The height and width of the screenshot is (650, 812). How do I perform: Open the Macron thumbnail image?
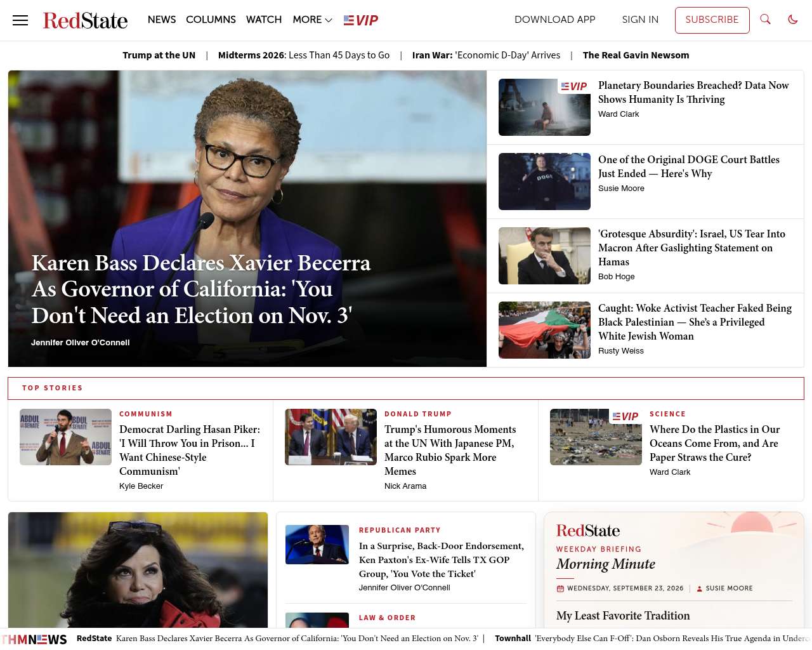tap(544, 256)
